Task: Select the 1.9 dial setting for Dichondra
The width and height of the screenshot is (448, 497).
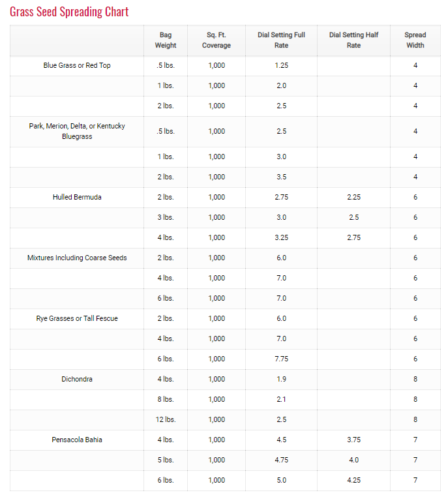Action: coord(281,380)
